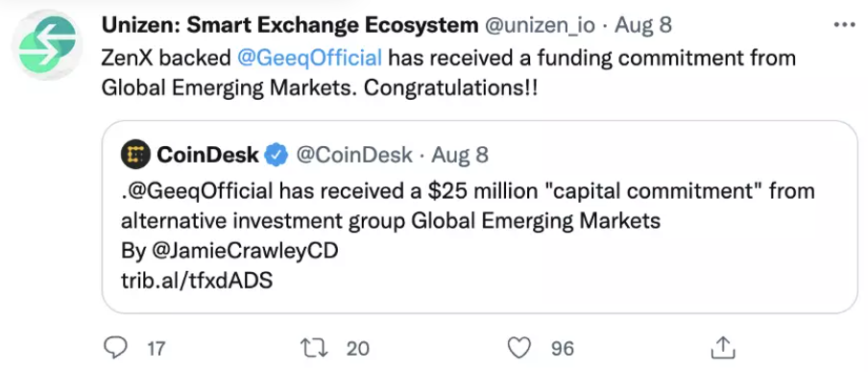Image resolution: width=868 pixels, height=372 pixels.
Task: Open the share upload icon
Action: point(723,348)
